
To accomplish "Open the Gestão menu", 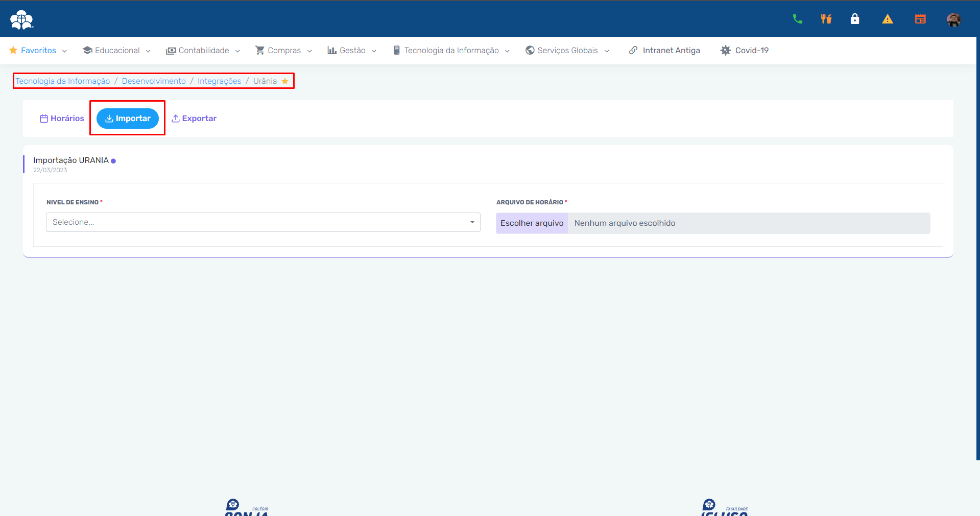I will point(352,51).
